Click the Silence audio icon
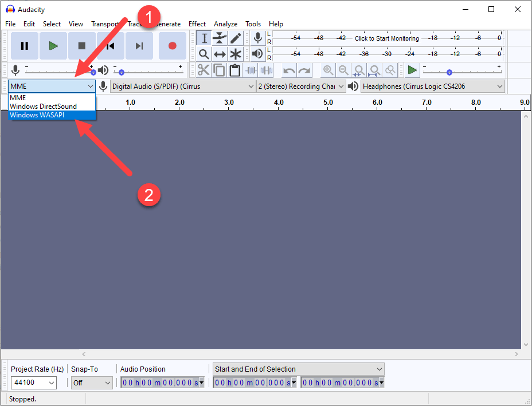Viewport: 532px width, 406px height. coord(267,70)
